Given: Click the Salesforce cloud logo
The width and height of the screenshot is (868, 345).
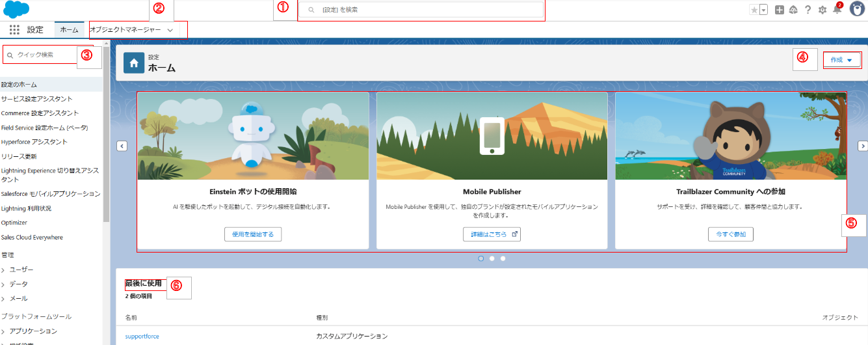Looking at the screenshot, I should (x=16, y=10).
